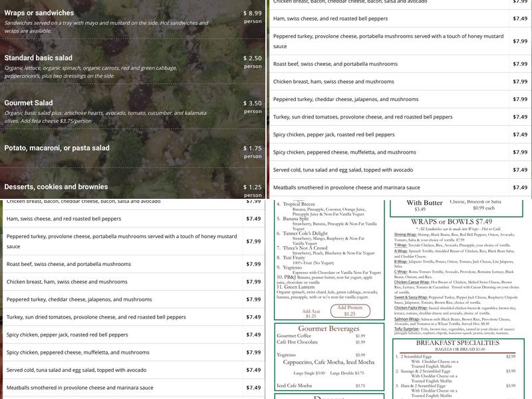Click the Shrimp Wrap link
Image resolution: width=532 pixels, height=399 pixels.
point(405,235)
